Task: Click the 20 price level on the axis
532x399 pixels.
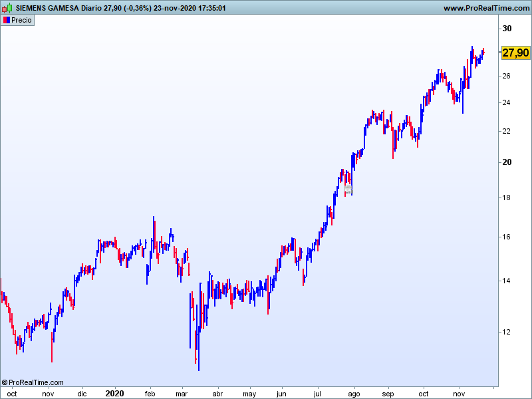Action: coord(507,162)
